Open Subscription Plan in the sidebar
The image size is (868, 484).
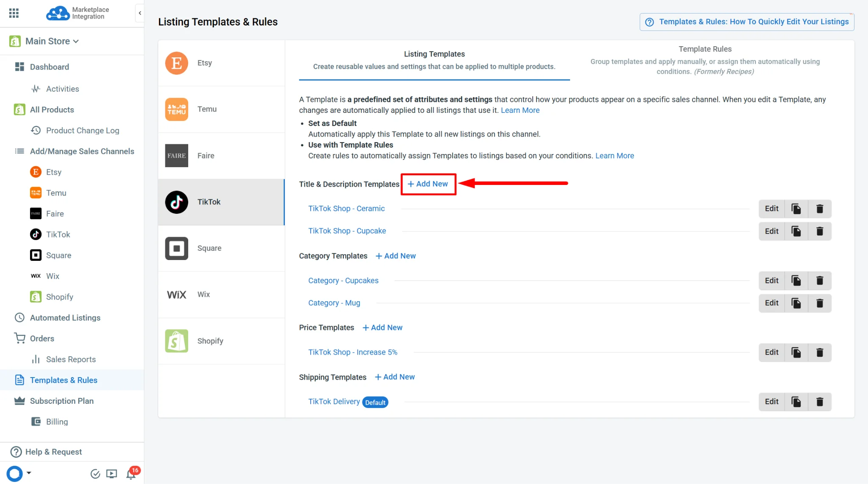coord(61,401)
